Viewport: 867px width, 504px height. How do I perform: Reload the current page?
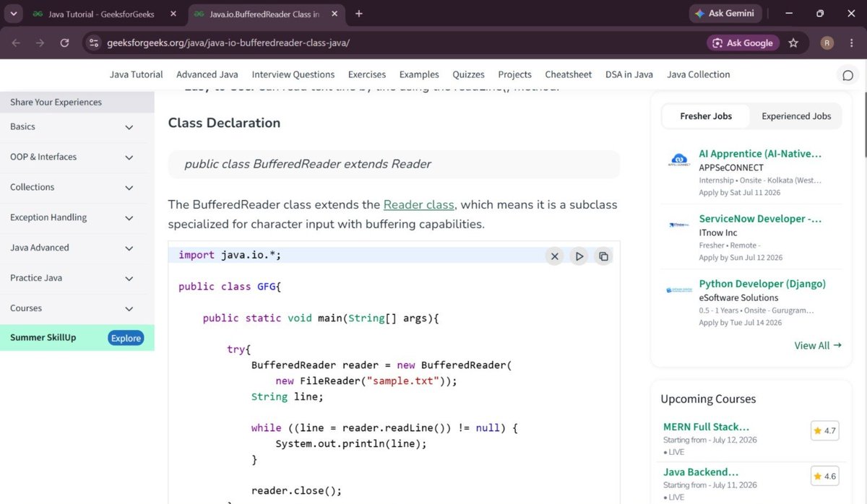coord(64,43)
